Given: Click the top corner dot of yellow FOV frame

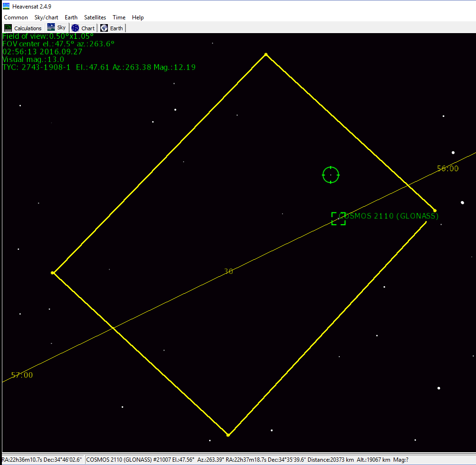Looking at the screenshot, I should pos(266,54).
